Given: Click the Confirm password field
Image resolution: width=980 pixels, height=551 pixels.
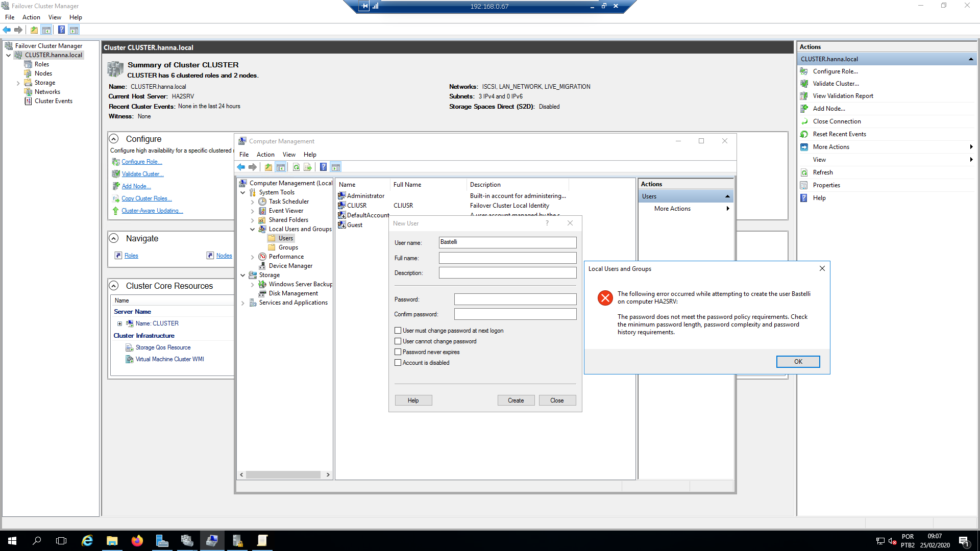Looking at the screenshot, I should pyautogui.click(x=516, y=314).
